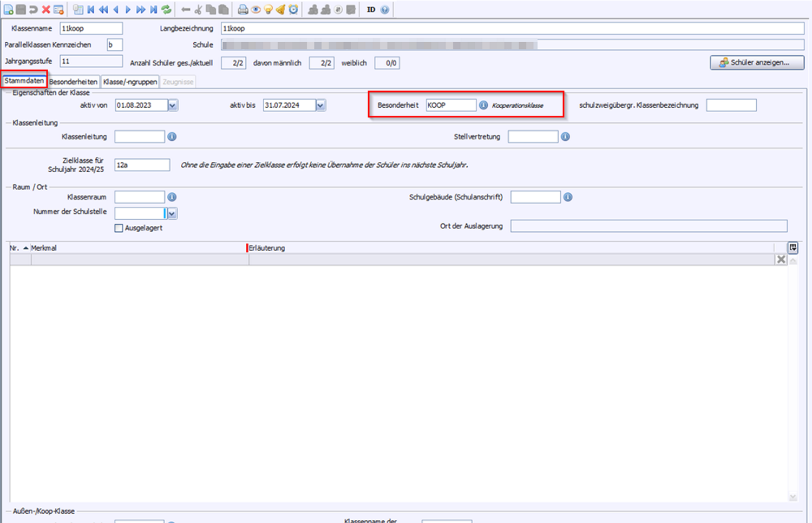This screenshot has height=523, width=812.
Task: Click the red X delete icon
Action: 46,10
